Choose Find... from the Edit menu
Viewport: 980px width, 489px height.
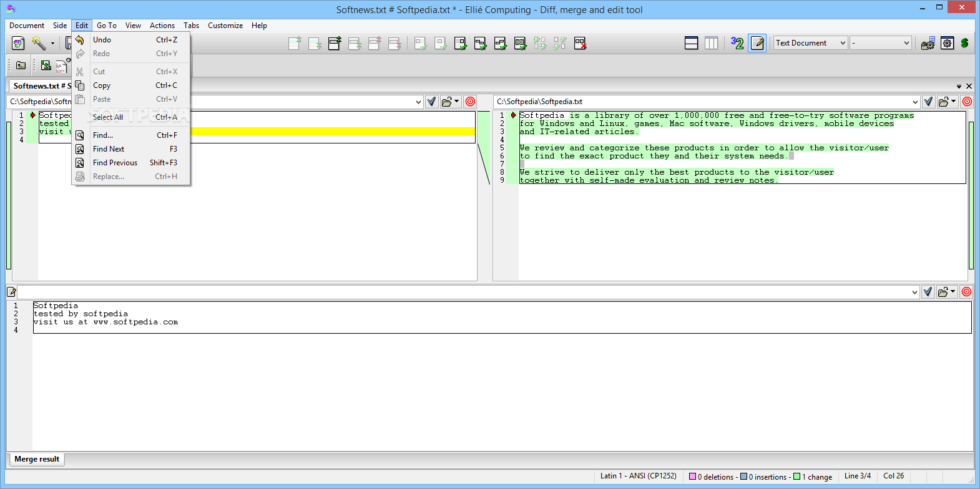point(131,135)
